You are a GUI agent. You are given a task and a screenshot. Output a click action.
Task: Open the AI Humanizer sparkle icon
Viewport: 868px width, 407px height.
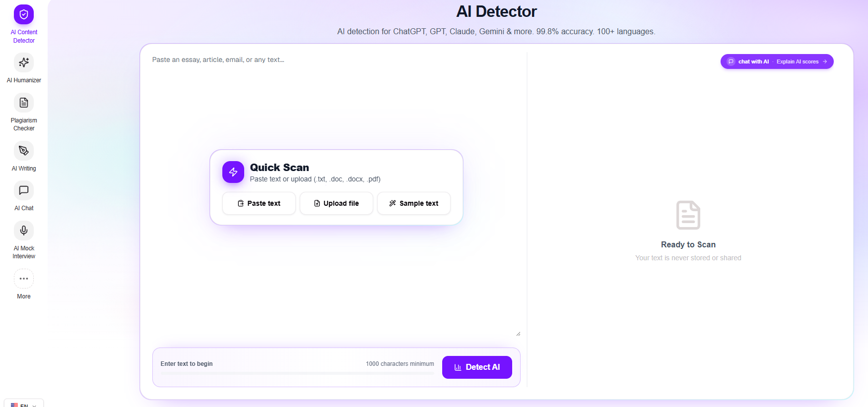(x=24, y=62)
